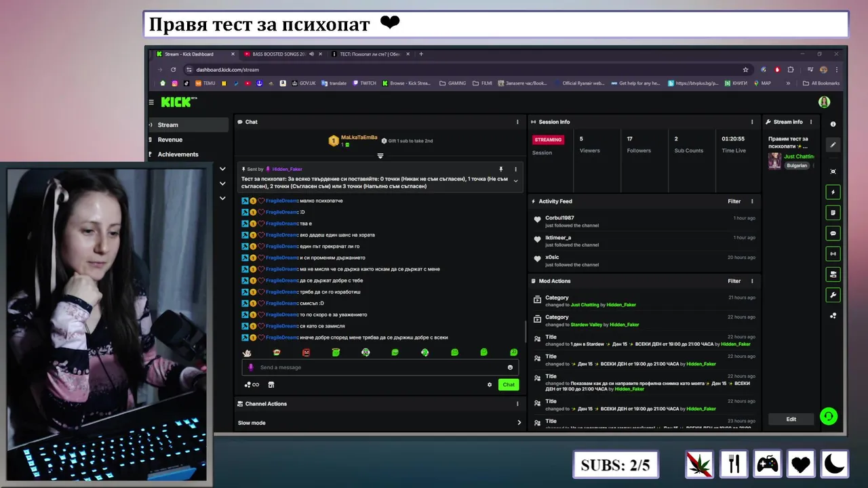Toggle the wrench widget in the right sidebar

pos(833,295)
